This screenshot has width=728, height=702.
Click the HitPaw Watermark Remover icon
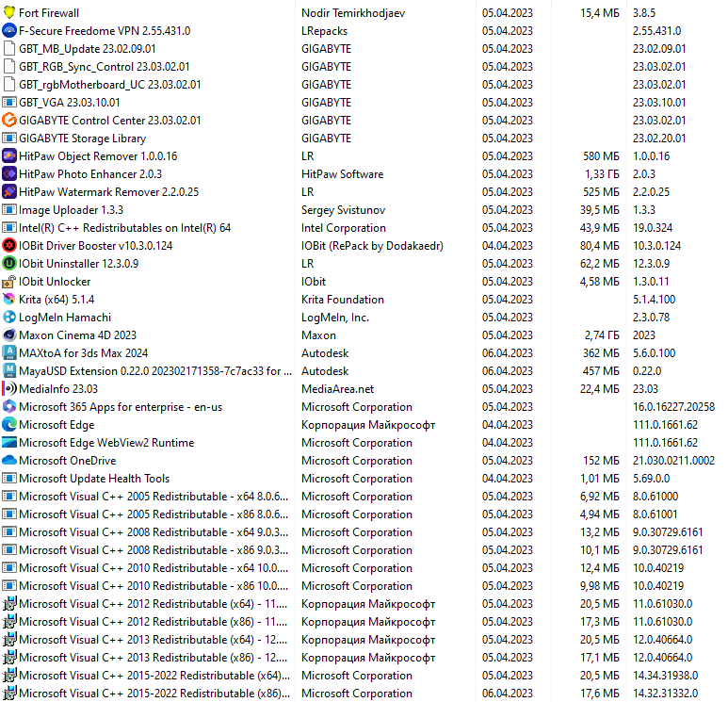click(9, 192)
